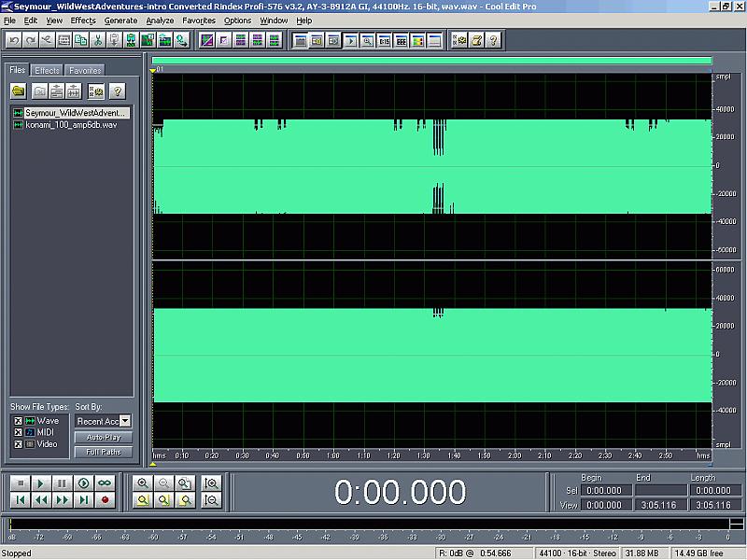This screenshot has width=747, height=560.
Task: Open the Sort By dropdown
Action: [x=126, y=421]
